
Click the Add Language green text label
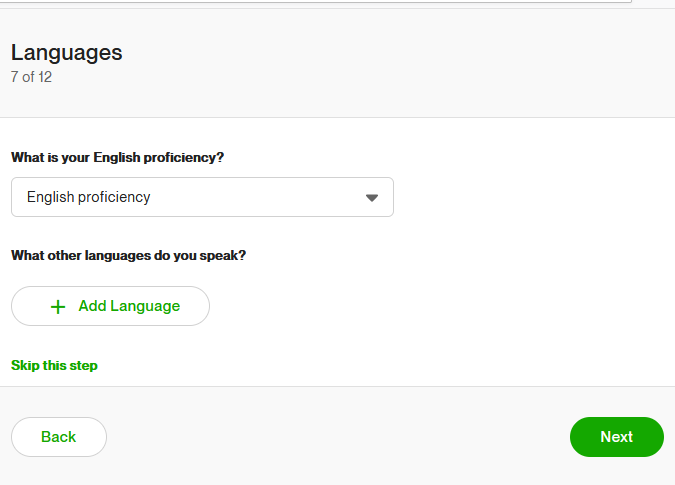[129, 306]
